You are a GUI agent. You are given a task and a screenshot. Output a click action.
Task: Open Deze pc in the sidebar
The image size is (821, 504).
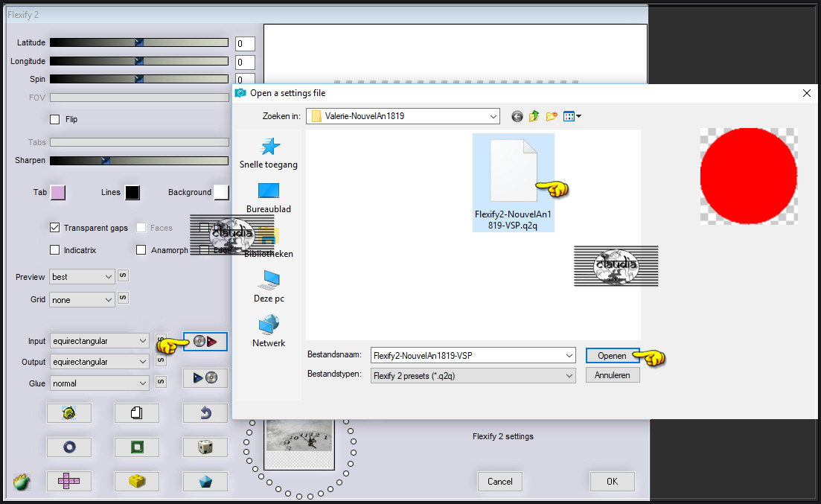tap(269, 287)
